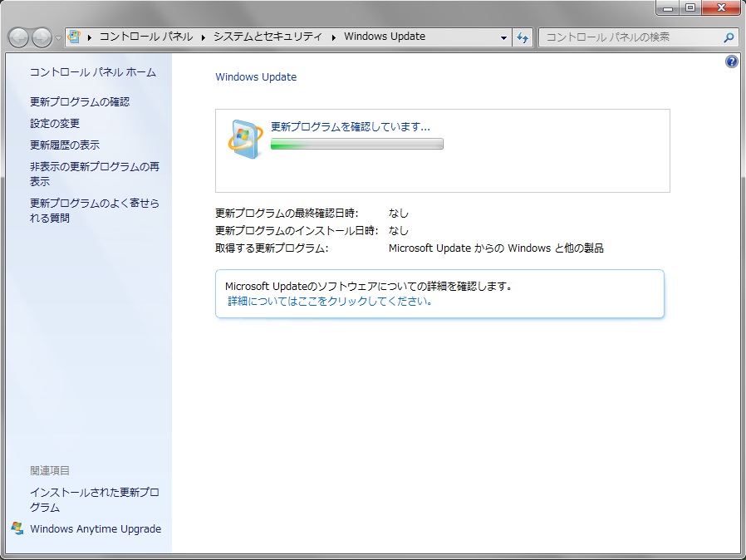The width and height of the screenshot is (746, 560).
Task: Click the back navigation arrow button
Action: pyautogui.click(x=18, y=37)
